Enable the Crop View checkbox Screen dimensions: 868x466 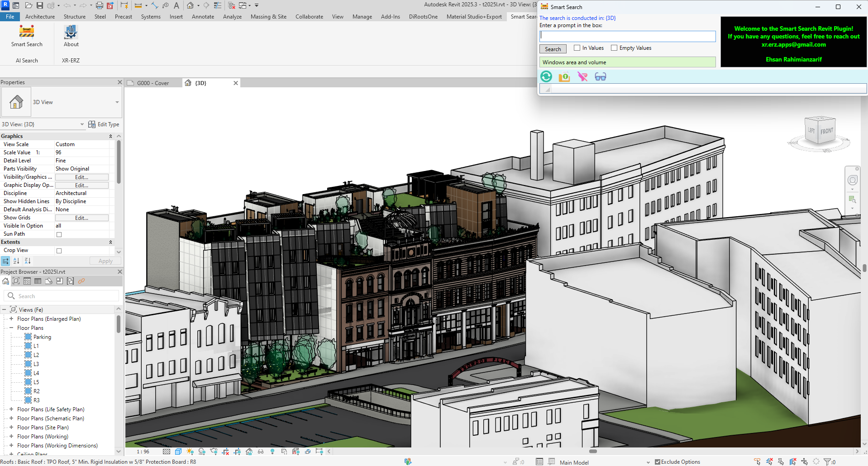(59, 251)
